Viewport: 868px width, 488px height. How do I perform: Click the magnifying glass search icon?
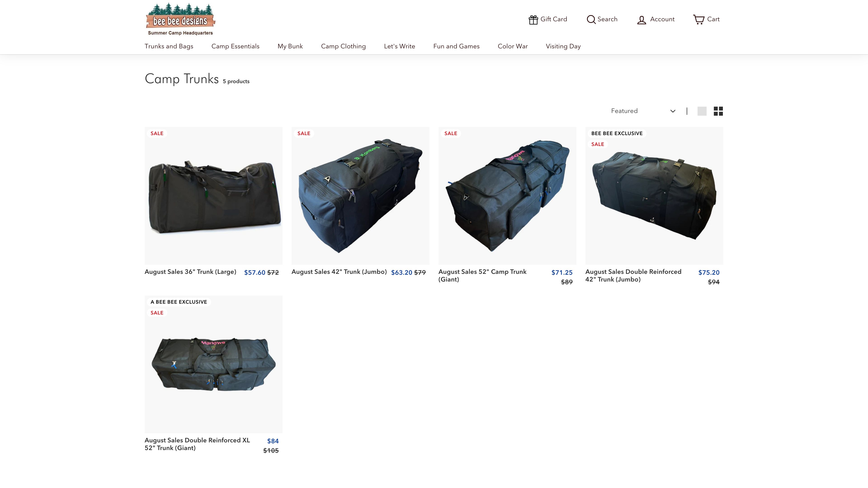[x=591, y=19]
